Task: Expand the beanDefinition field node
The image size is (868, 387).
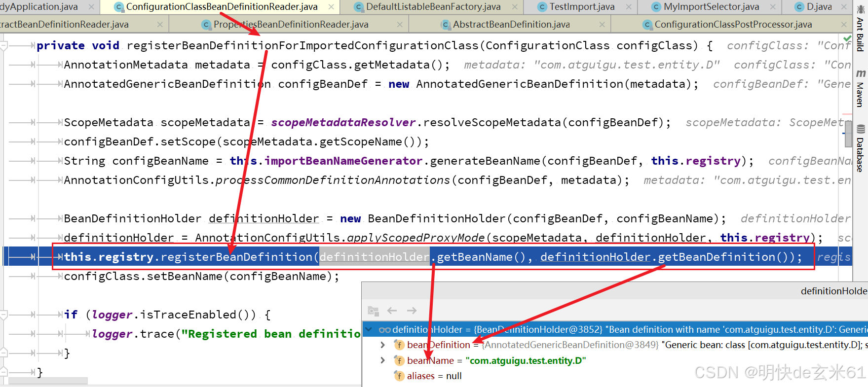Action: coord(382,345)
